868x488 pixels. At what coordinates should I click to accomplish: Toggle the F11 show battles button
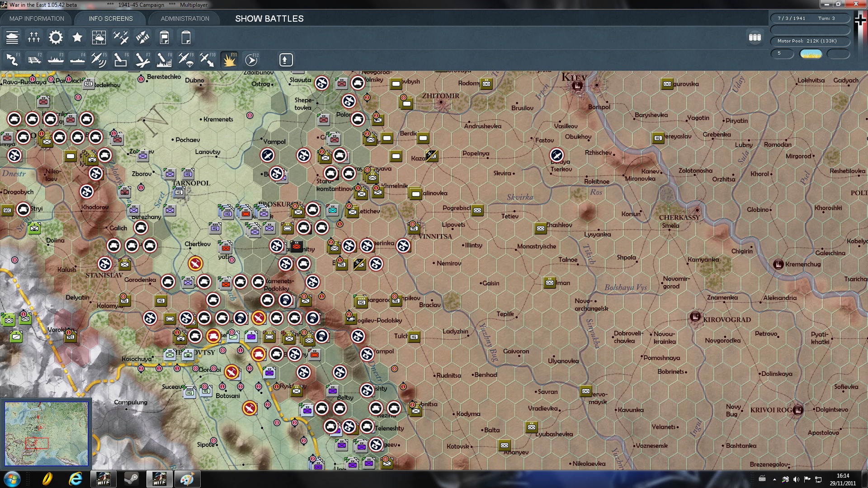coord(229,60)
